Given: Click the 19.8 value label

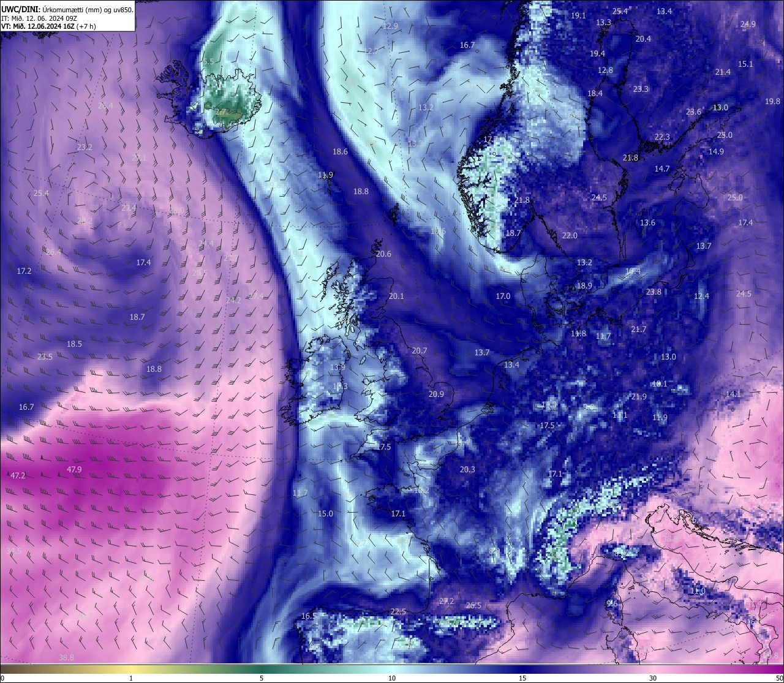Looking at the screenshot, I should (772, 102).
